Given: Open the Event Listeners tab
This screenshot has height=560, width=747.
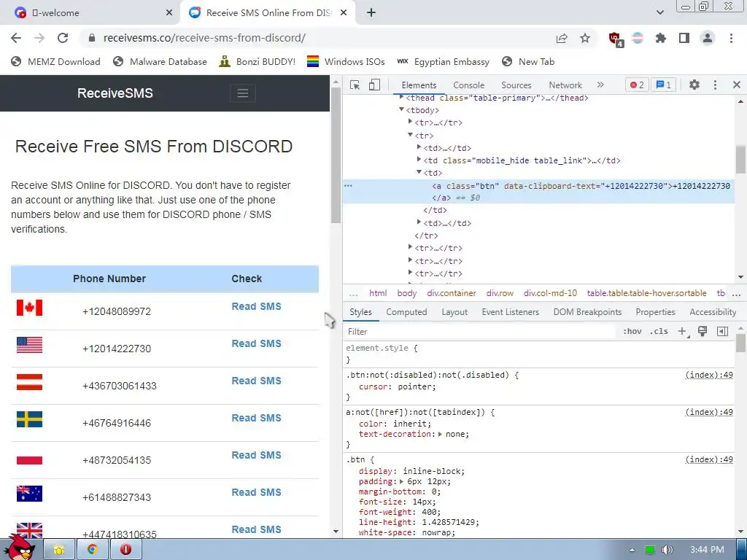Looking at the screenshot, I should click(x=510, y=312).
